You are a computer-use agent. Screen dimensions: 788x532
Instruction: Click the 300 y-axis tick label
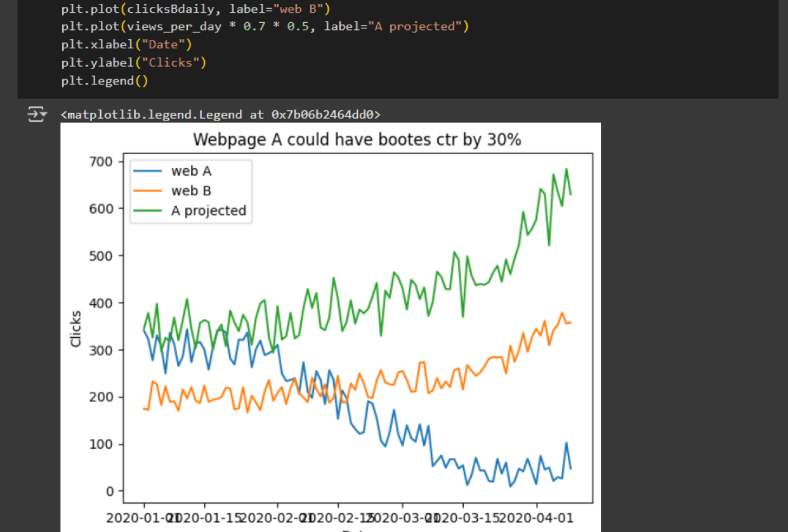point(102,350)
